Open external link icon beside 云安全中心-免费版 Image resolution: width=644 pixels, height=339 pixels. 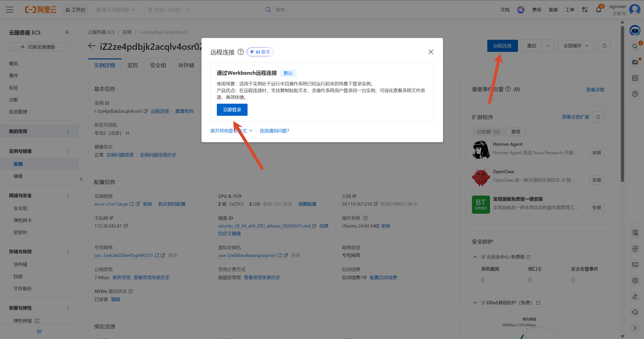(x=529, y=257)
